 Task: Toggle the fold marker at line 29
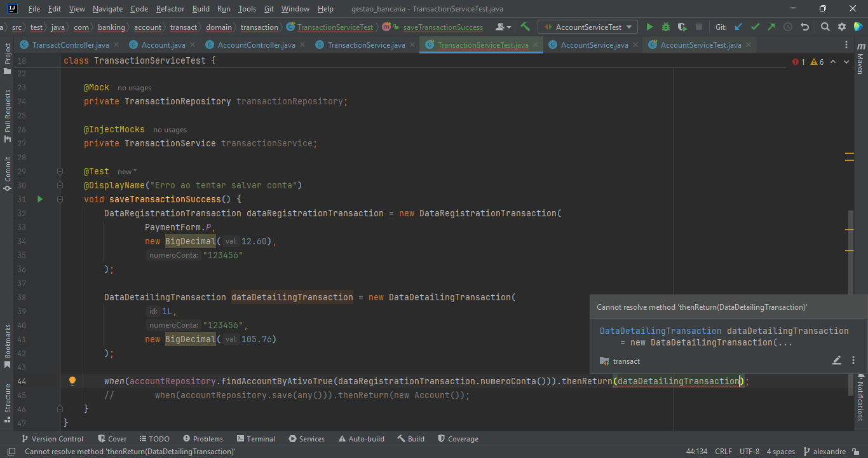[60, 171]
